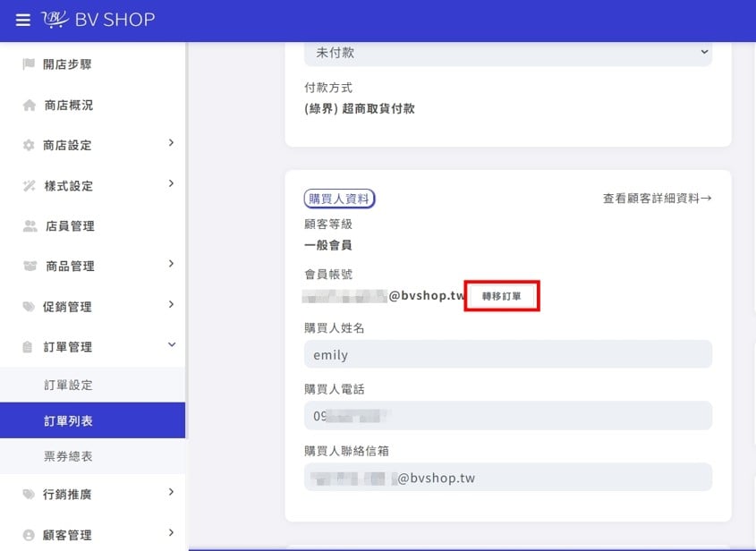The height and width of the screenshot is (551, 756).
Task: Click the 訂單管理 label in the sidebar
Action: (67, 347)
